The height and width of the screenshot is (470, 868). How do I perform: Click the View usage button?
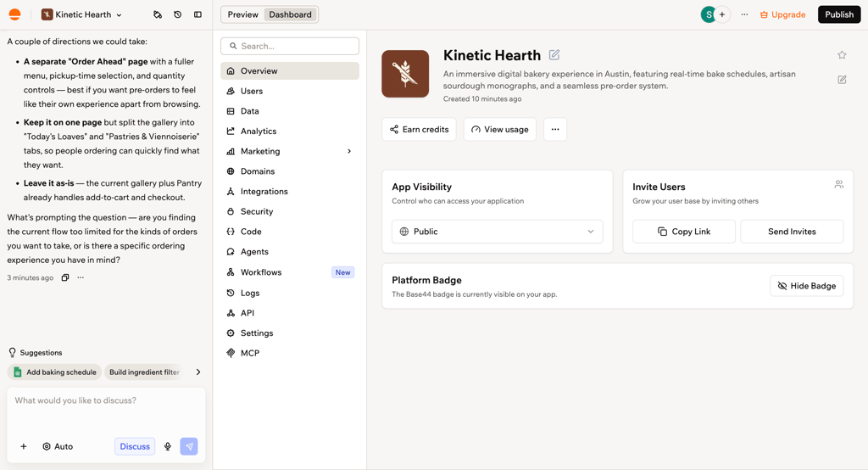(500, 129)
